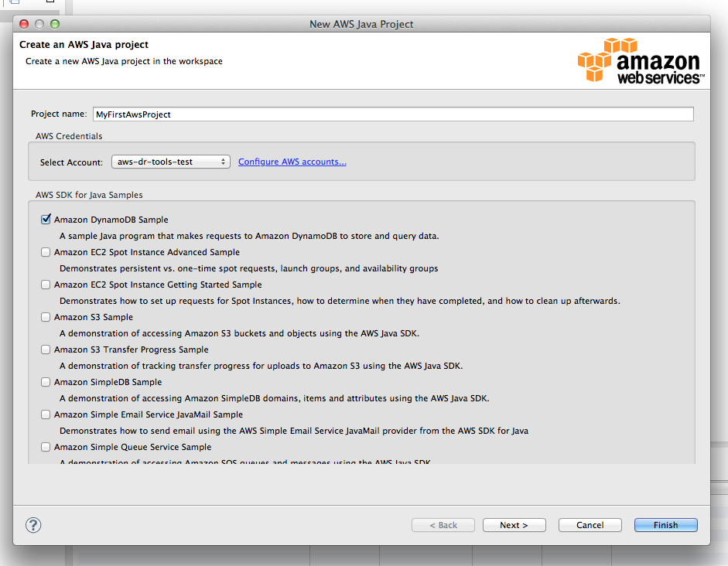Check the Amazon S3 Sample box
The height and width of the screenshot is (566, 728).
tap(46, 317)
